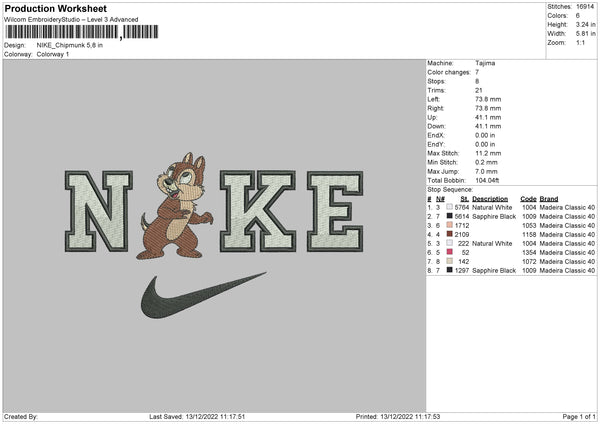This screenshot has width=600, height=424.
Task: Click the Width value 5.81 in
Action: coord(585,34)
